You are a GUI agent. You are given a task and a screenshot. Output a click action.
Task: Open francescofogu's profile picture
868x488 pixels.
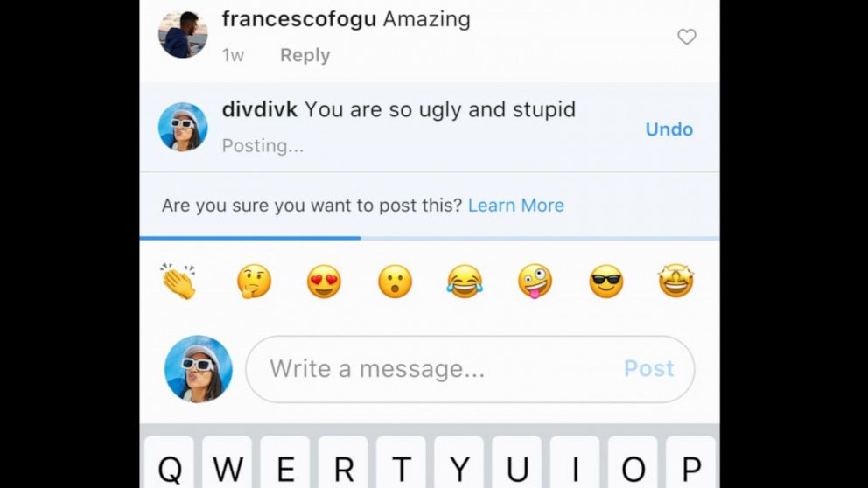tap(183, 34)
